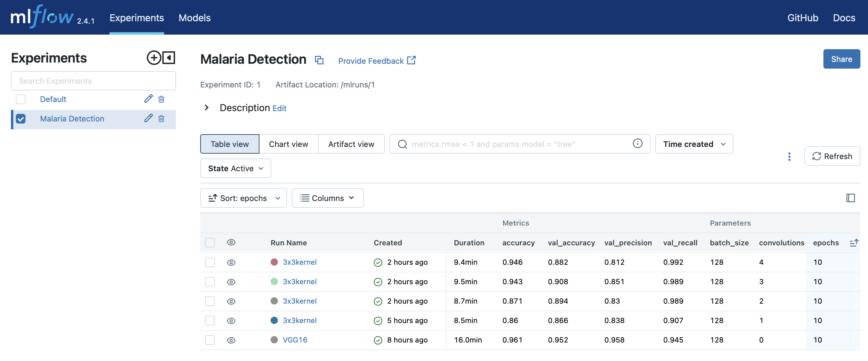The image size is (868, 361).
Task: Switch to the Models tab
Action: 194,18
